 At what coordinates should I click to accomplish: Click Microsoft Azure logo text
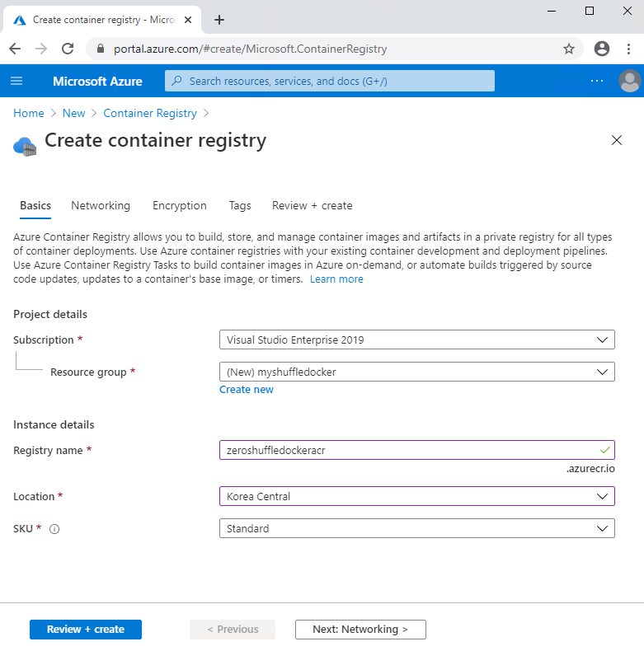pos(97,81)
